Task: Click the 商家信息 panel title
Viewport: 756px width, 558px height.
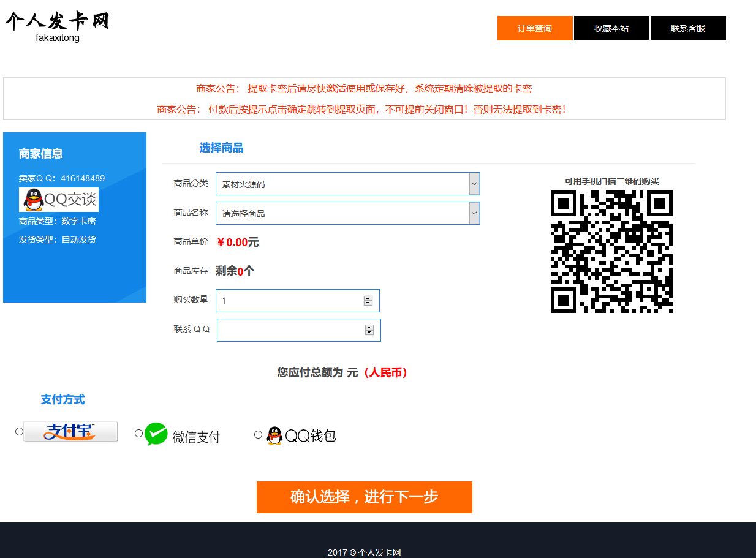Action: tap(40, 154)
